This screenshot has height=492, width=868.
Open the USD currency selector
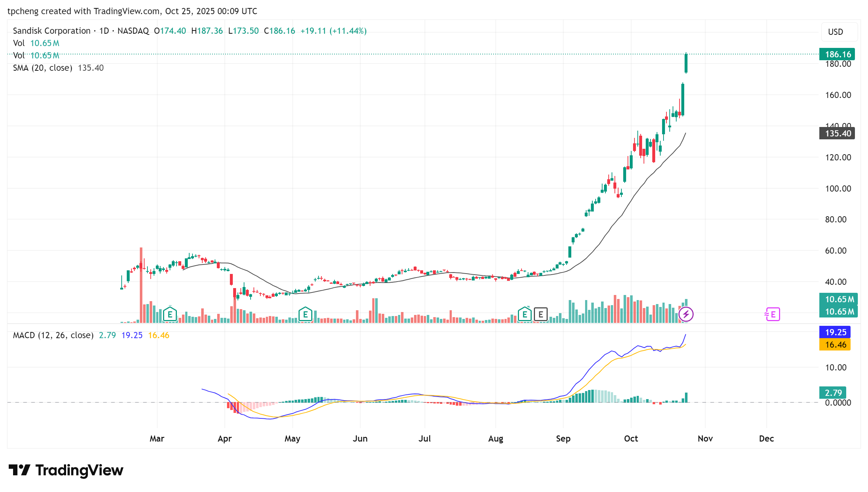tap(839, 32)
